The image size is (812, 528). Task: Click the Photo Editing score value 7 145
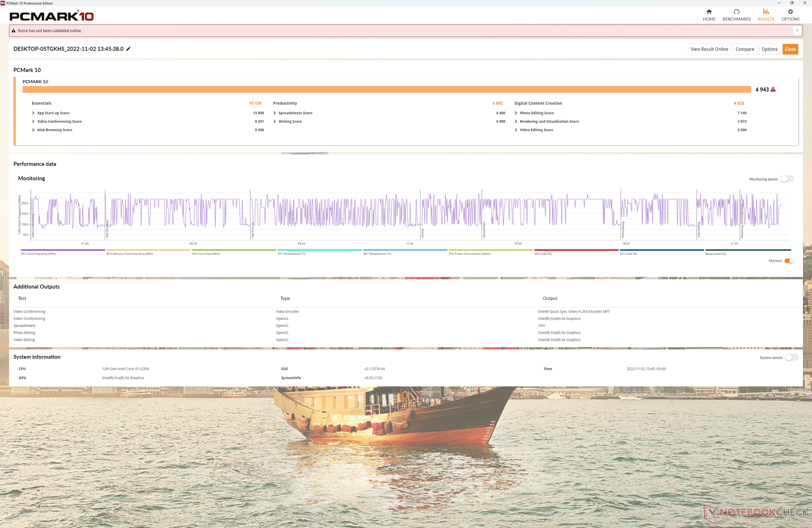pos(742,113)
